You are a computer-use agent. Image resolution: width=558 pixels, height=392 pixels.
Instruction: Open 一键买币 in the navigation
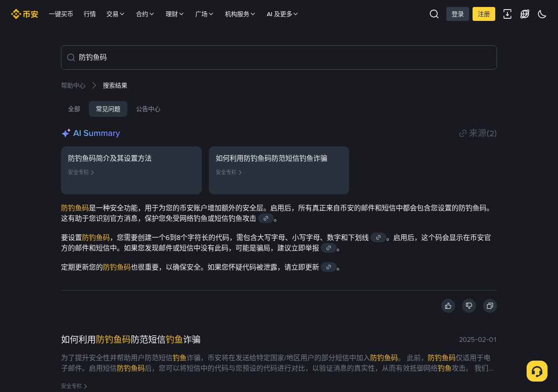pos(61,14)
